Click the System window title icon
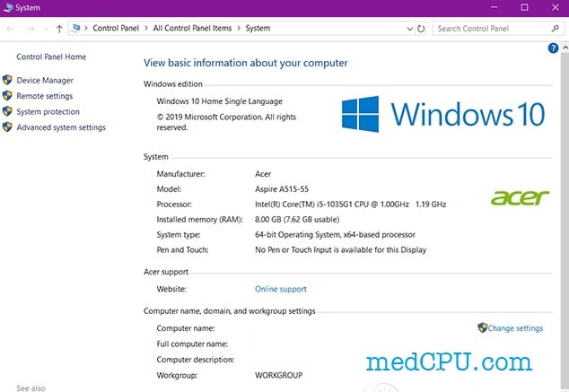This screenshot has height=392, width=569. pyautogui.click(x=7, y=7)
